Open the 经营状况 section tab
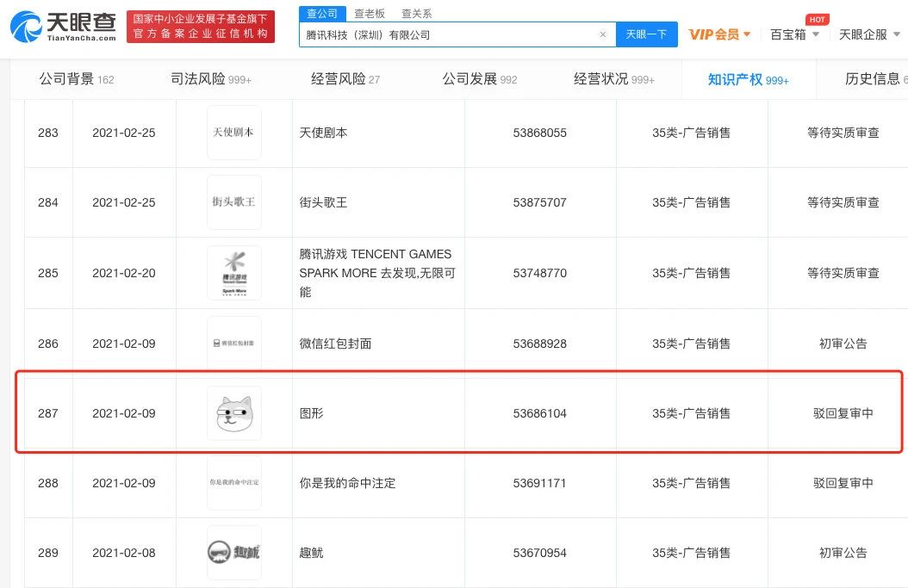 tap(614, 78)
